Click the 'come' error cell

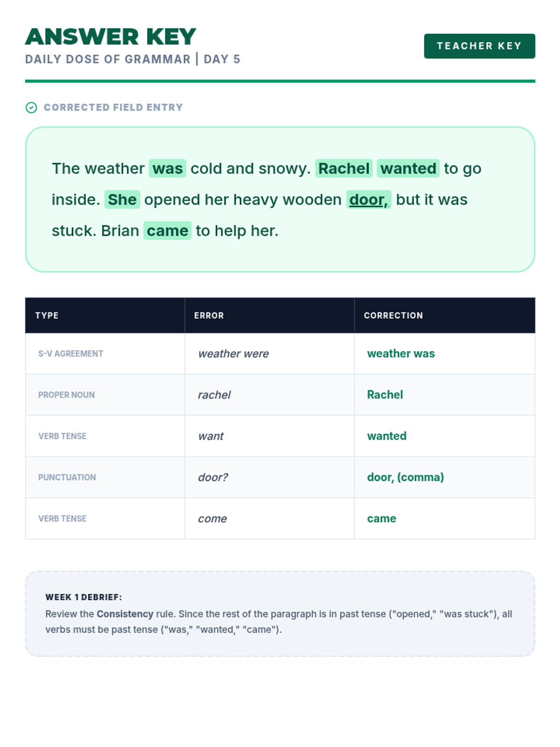pos(270,519)
